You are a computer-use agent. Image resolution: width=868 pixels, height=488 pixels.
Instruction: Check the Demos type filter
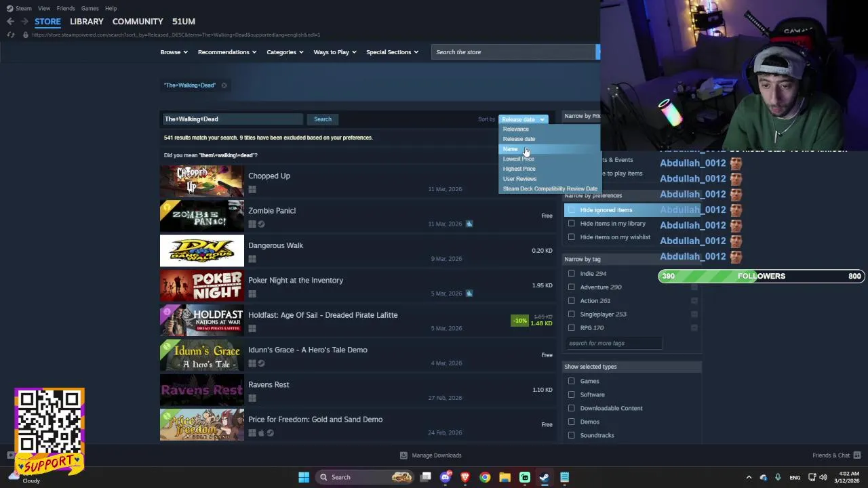coord(572,422)
